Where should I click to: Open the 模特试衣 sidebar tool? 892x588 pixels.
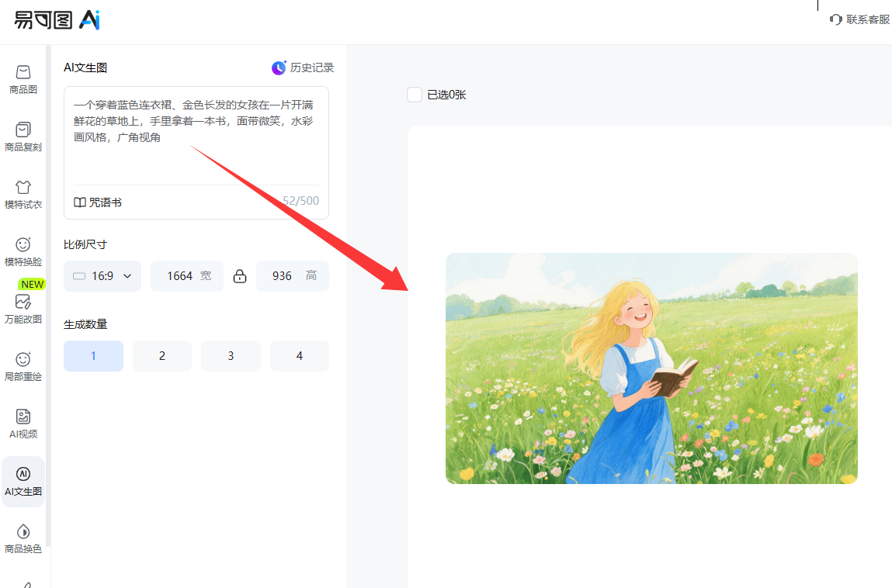tap(23, 195)
